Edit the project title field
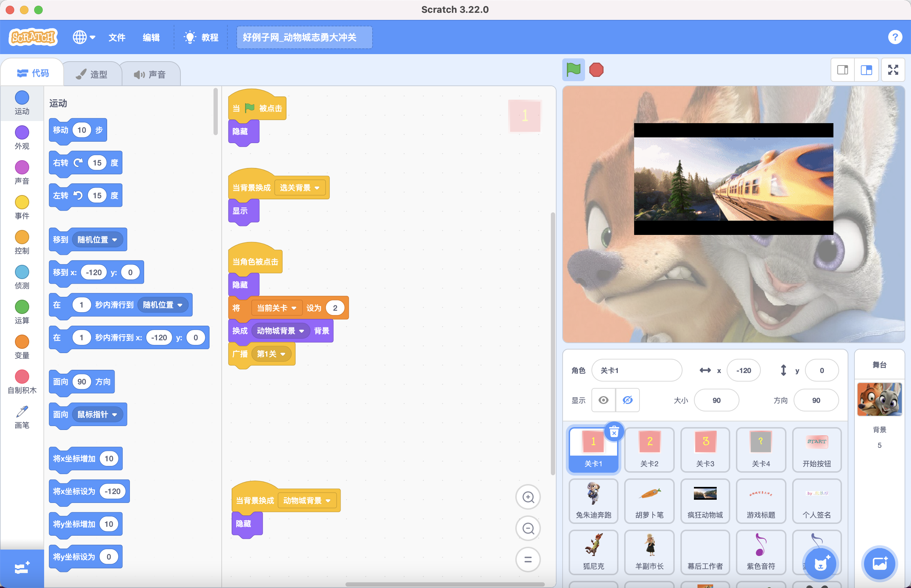 coord(305,37)
